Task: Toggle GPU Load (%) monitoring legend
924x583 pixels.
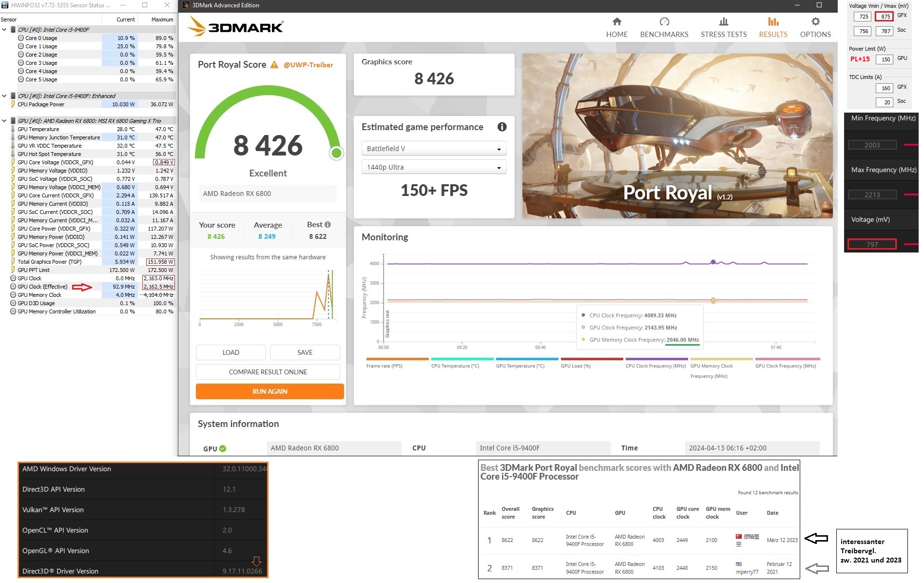Action: click(x=592, y=363)
